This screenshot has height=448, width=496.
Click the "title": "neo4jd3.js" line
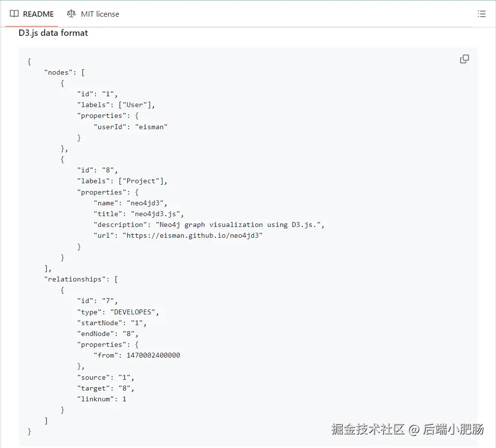click(x=139, y=214)
